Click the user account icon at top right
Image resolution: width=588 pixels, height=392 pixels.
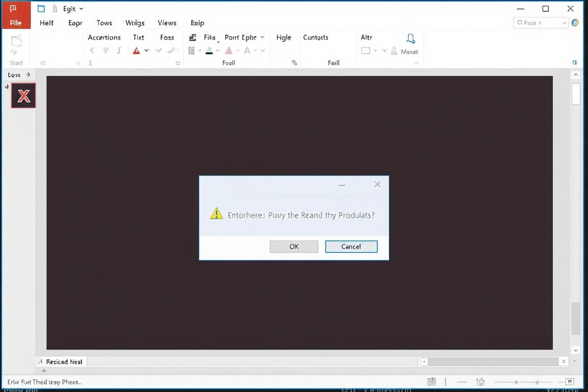(x=575, y=22)
